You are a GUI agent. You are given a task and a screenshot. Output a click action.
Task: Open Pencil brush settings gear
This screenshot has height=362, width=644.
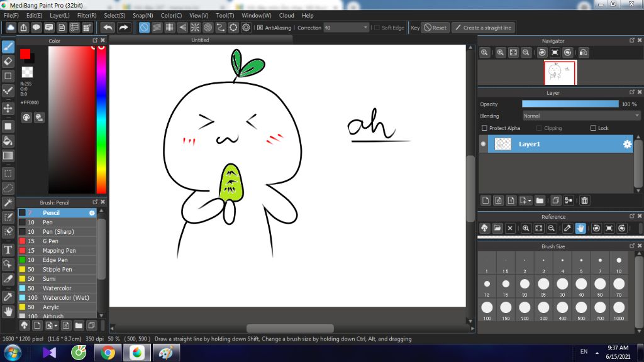pos(92,212)
